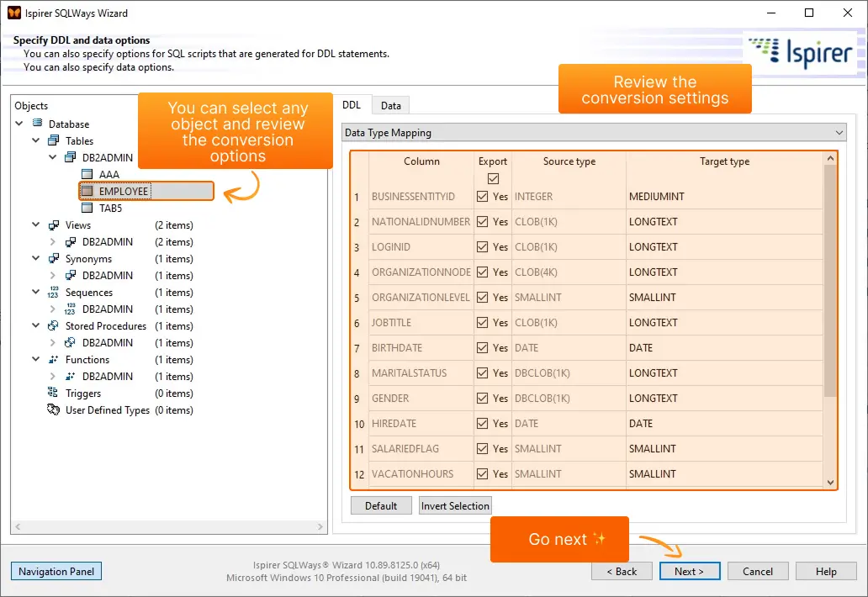Click the Sequences 123 icon
The image size is (868, 597).
(x=53, y=292)
